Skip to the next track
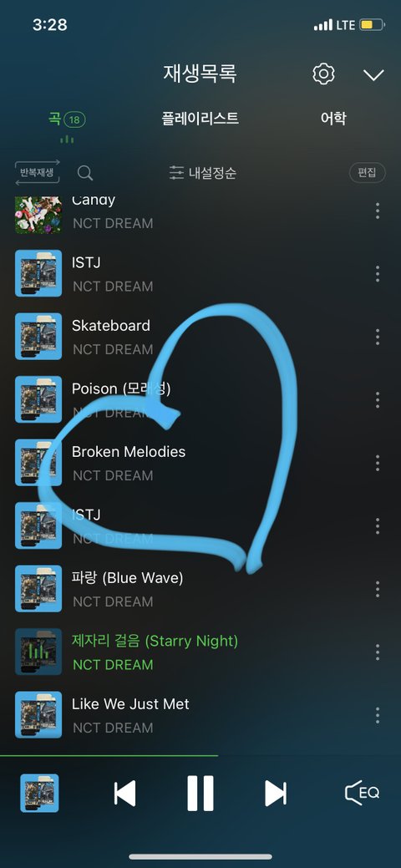Viewport: 401px width, 868px height. [276, 794]
